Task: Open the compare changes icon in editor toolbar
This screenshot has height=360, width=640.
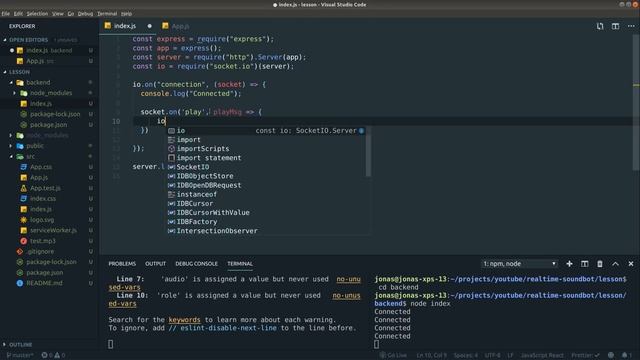Action: (600, 26)
